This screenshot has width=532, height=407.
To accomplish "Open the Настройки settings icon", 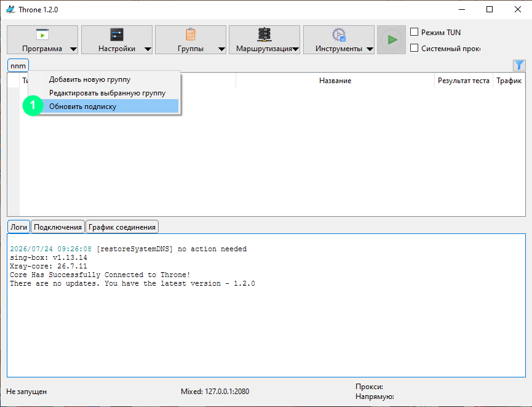I will (x=117, y=34).
